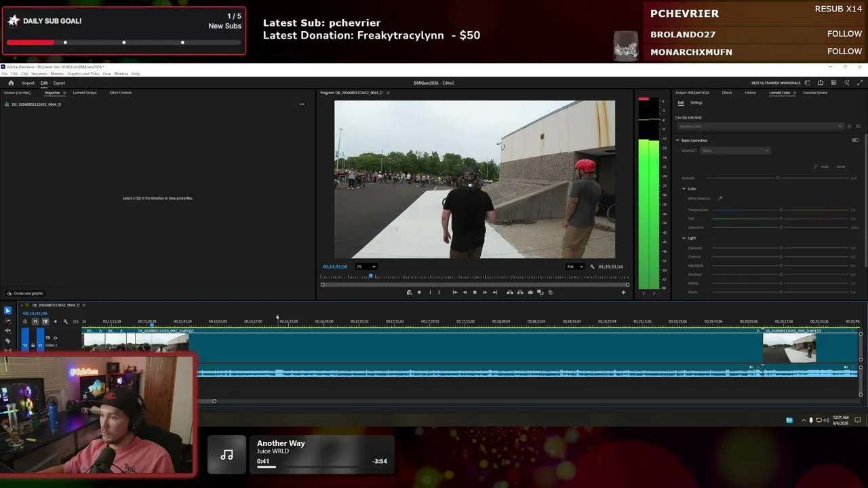
Task: Toggle Video 1 track output eye
Action: coord(55,338)
